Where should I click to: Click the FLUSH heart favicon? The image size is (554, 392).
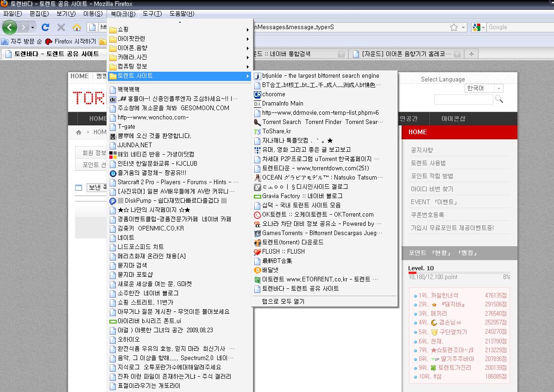coord(257,252)
